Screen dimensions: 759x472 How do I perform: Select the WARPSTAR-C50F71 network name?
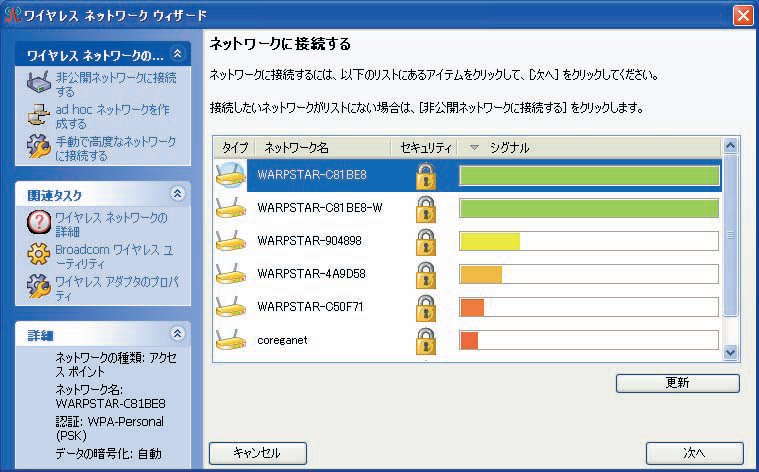point(310,307)
